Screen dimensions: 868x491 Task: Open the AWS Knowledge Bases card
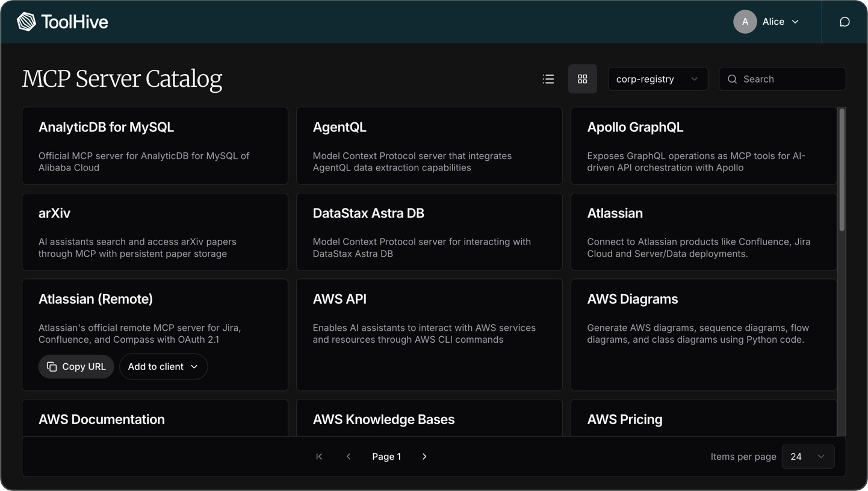tap(429, 418)
